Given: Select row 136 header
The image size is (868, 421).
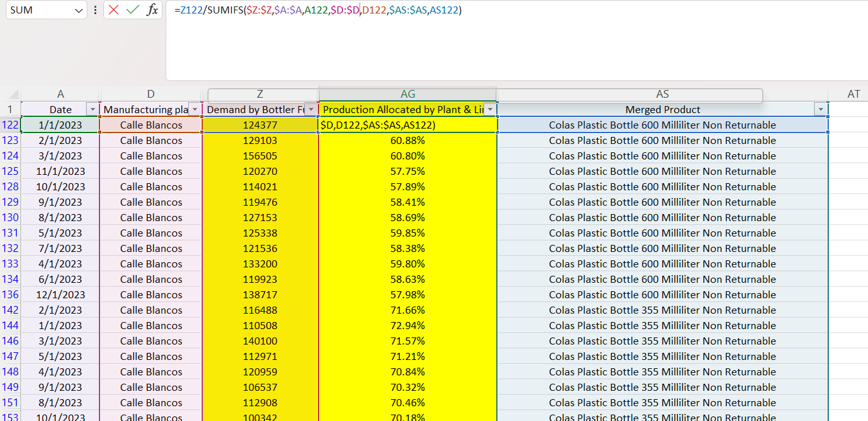Looking at the screenshot, I should click(10, 295).
